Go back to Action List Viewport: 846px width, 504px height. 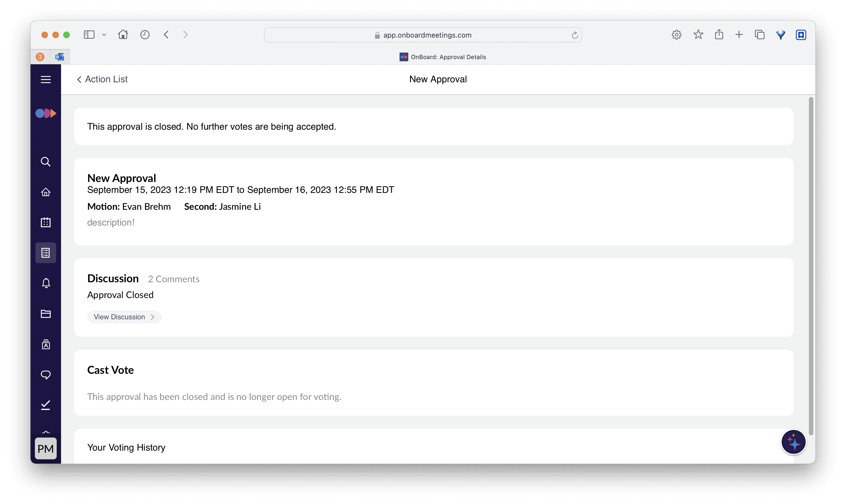pyautogui.click(x=102, y=79)
